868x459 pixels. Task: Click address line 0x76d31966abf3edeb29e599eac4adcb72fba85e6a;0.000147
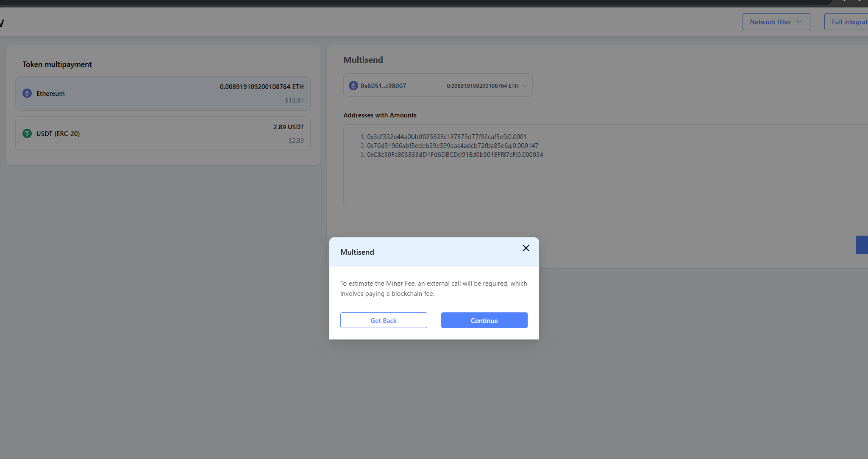click(453, 145)
